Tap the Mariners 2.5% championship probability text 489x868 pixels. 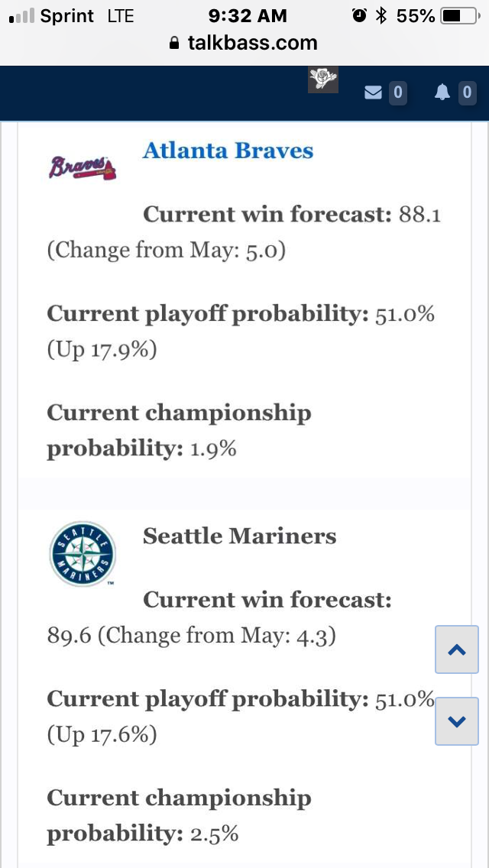[x=214, y=833]
